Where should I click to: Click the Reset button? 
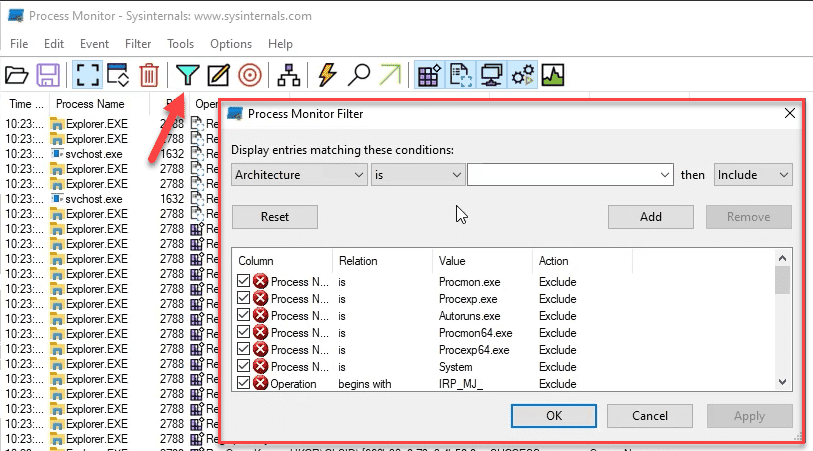click(275, 217)
